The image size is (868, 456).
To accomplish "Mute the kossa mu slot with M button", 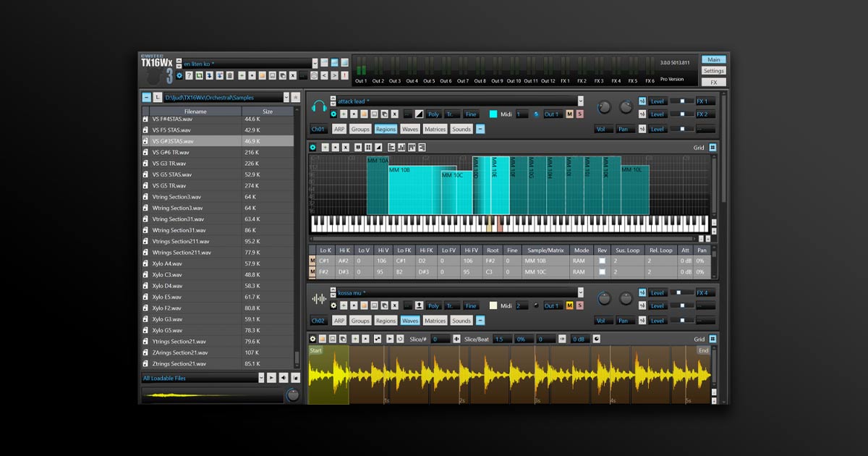I will coord(569,305).
